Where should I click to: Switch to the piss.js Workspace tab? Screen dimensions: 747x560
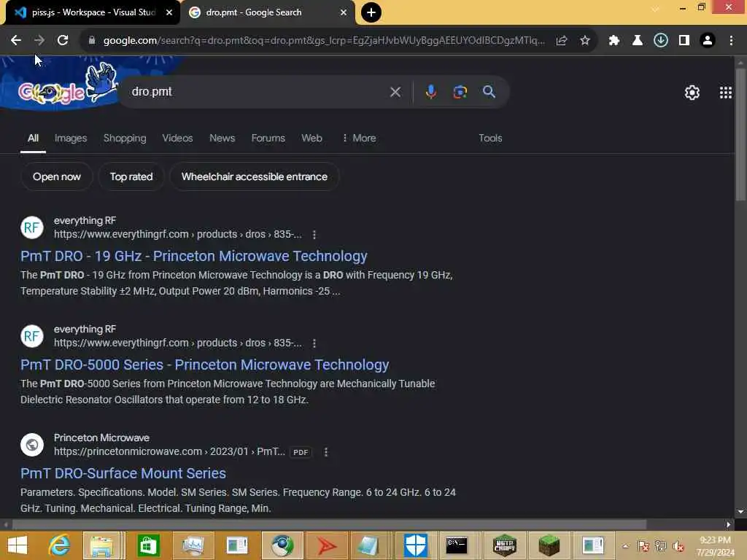click(x=93, y=12)
